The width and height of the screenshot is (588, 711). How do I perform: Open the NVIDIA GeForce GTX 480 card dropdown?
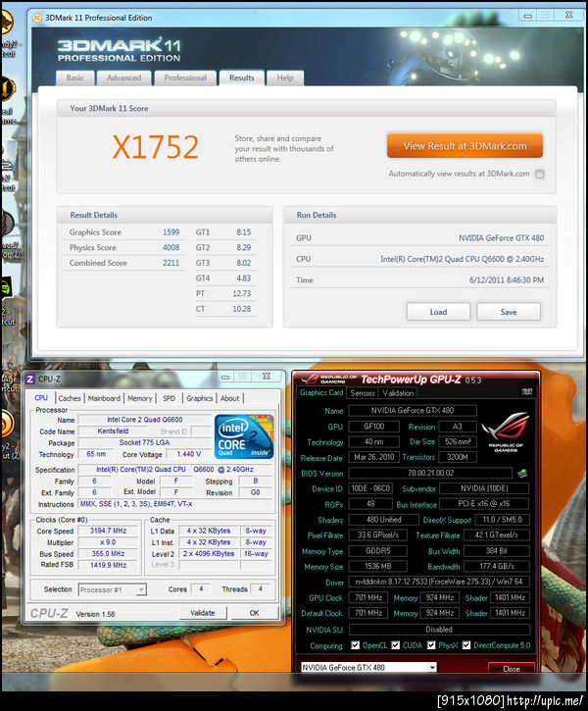point(368,668)
